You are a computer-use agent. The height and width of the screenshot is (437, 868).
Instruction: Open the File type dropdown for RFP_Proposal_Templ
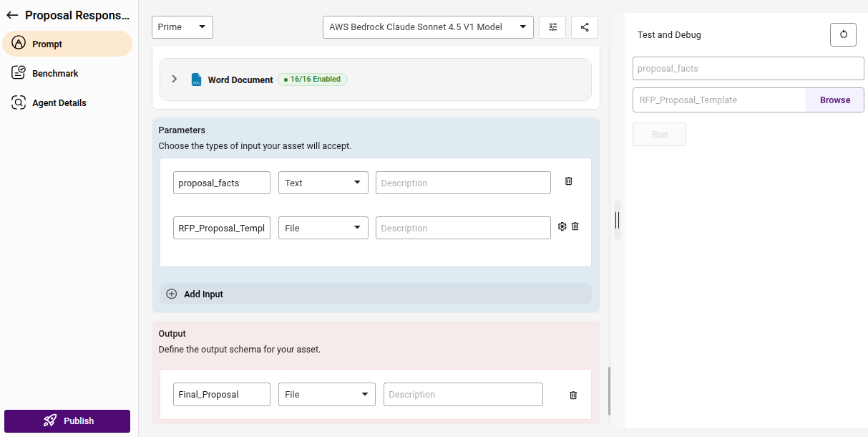click(323, 228)
